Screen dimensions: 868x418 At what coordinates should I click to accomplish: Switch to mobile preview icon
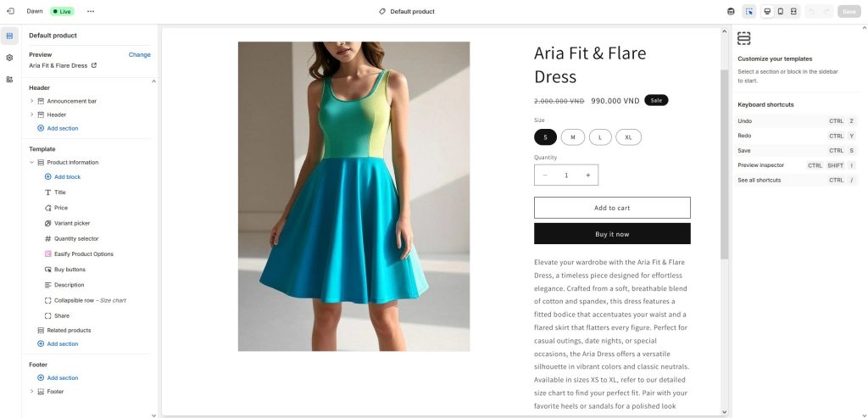(x=781, y=11)
